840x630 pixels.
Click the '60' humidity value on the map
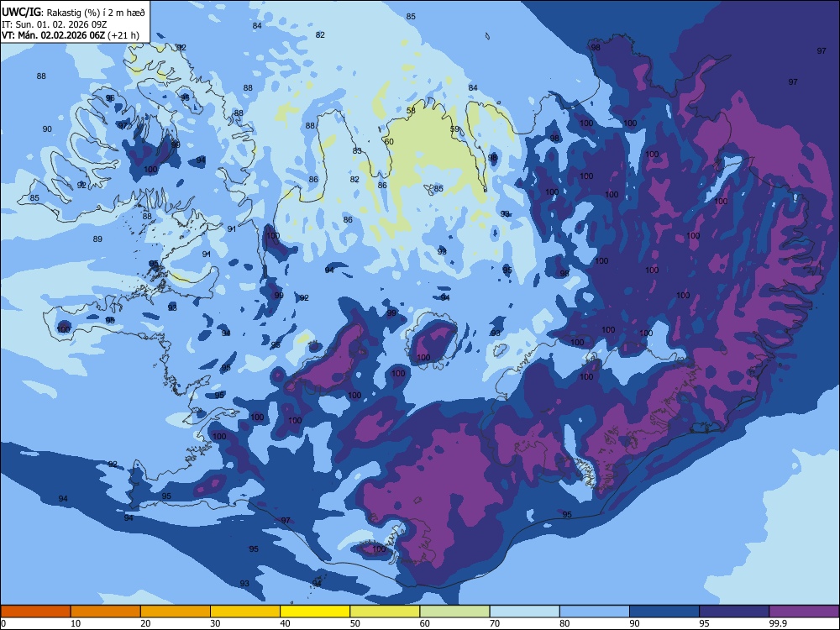pos(389,141)
